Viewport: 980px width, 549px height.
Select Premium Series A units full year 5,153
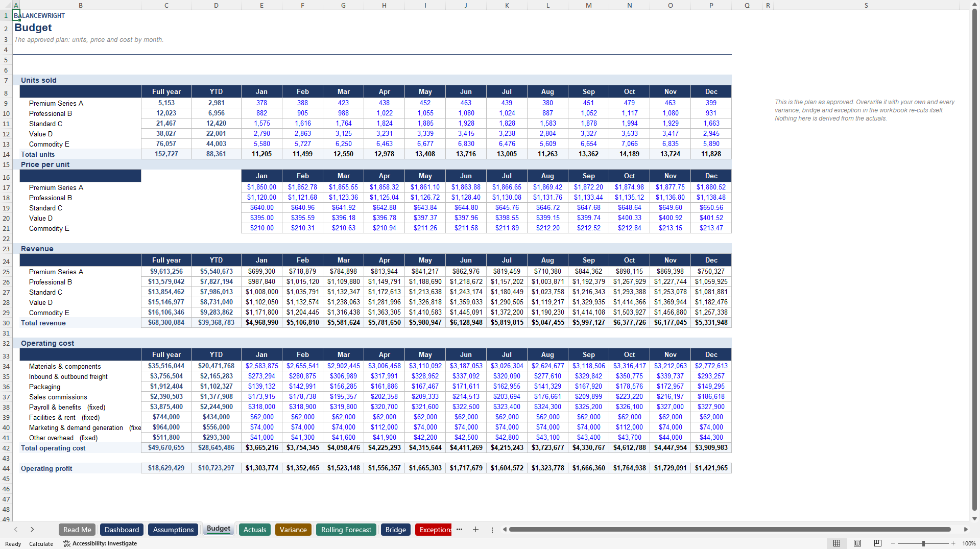click(166, 103)
